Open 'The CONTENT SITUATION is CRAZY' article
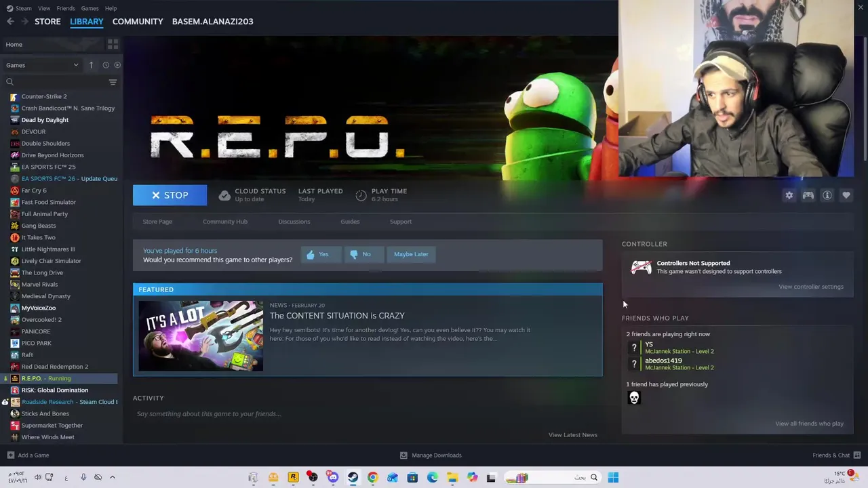The width and height of the screenshot is (868, 488). point(337,316)
